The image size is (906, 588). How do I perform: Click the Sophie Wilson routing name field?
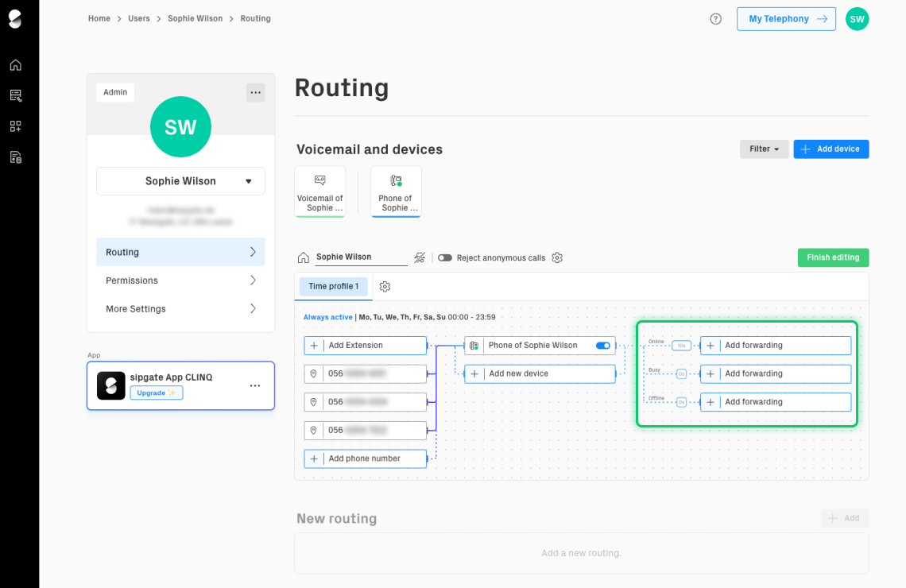click(361, 257)
